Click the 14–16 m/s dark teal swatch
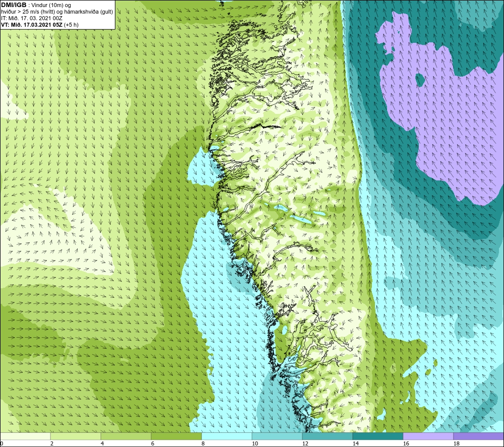 [378, 436]
